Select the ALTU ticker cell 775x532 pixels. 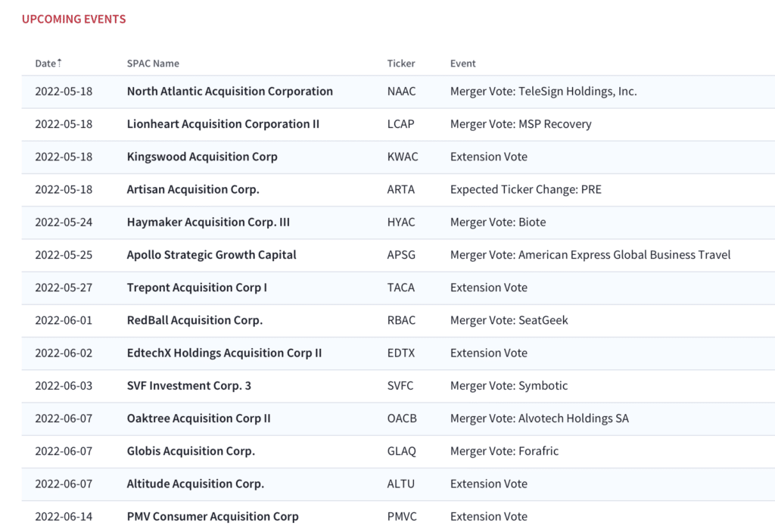pos(401,484)
